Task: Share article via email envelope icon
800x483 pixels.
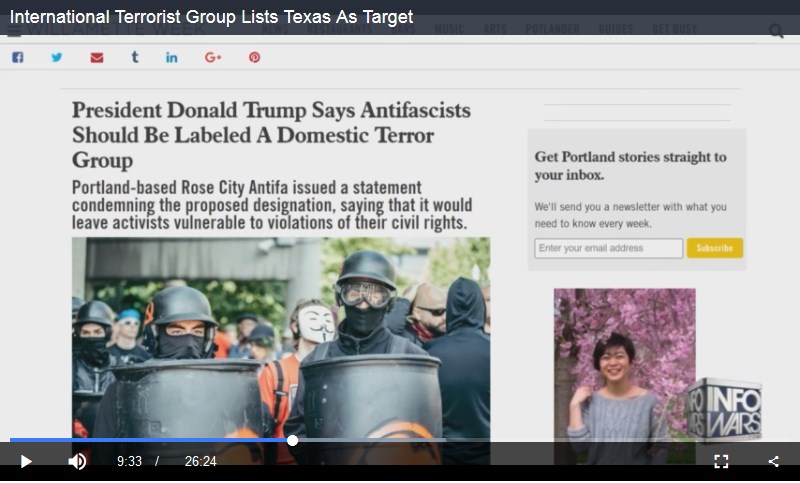Action: coord(97,58)
